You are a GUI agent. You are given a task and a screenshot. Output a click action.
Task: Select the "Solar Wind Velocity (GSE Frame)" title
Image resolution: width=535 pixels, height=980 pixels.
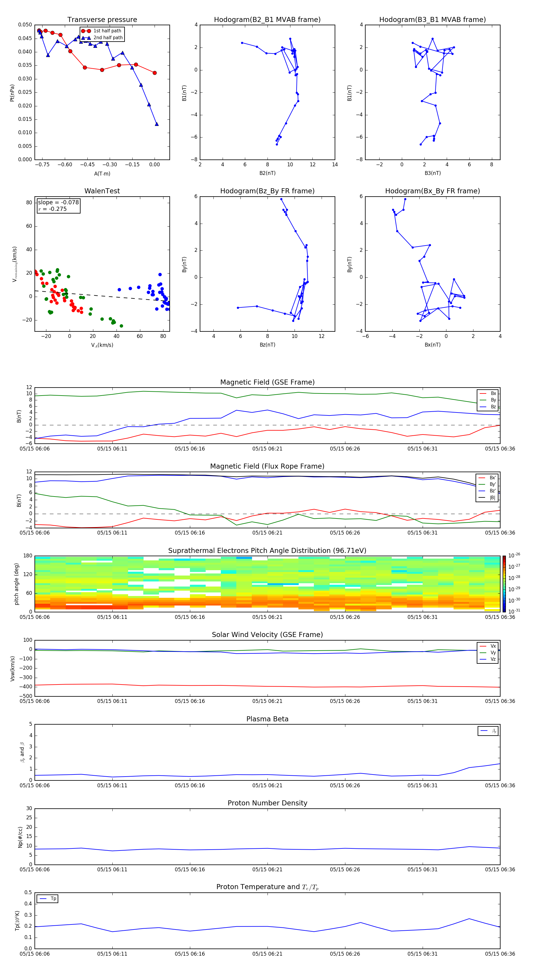267,635
